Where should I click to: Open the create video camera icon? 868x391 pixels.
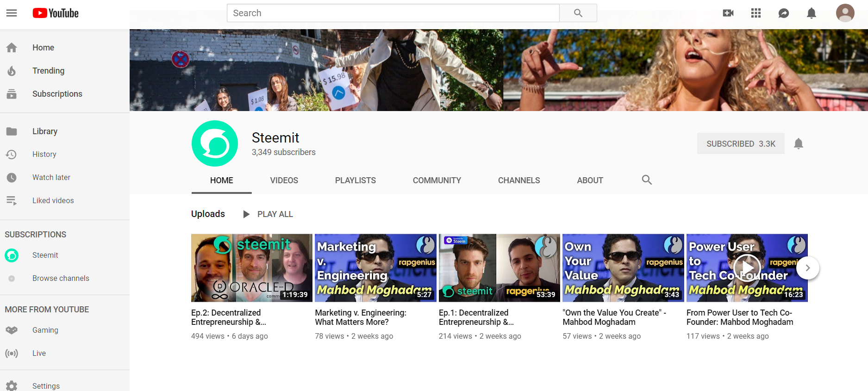(x=728, y=13)
